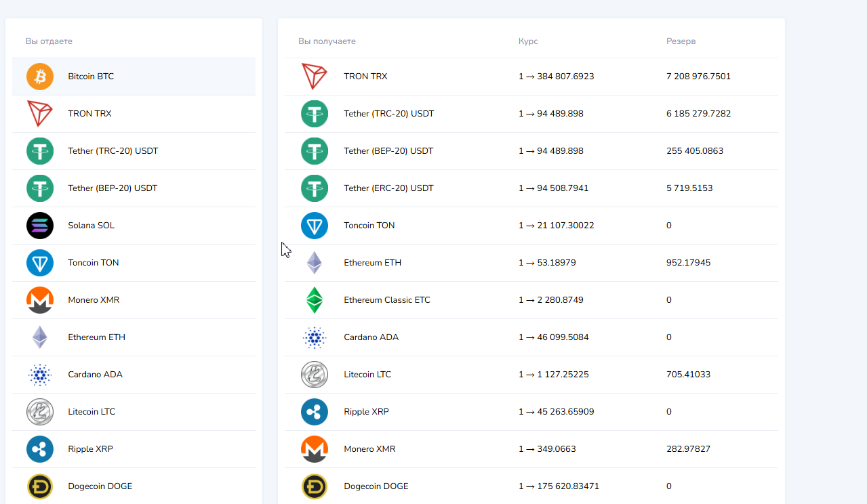Image resolution: width=867 pixels, height=504 pixels.
Task: Click Monero icon in the give list
Action: [40, 300]
